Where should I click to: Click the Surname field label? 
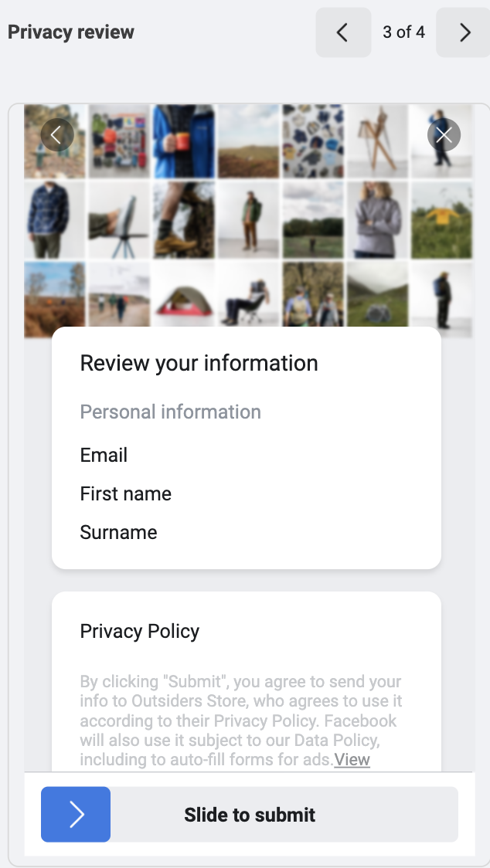118,532
